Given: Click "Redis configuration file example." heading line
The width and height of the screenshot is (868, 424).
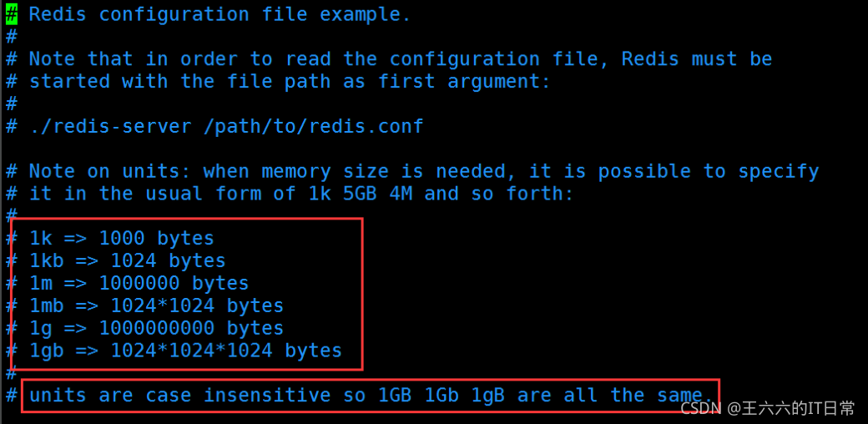Looking at the screenshot, I should pyautogui.click(x=220, y=15).
